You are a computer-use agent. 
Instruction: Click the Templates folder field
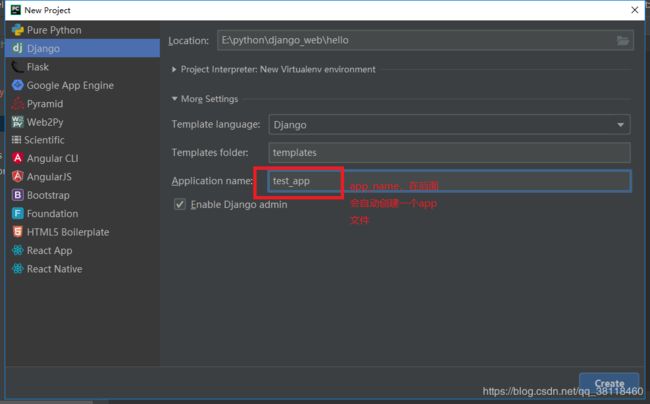[449, 152]
